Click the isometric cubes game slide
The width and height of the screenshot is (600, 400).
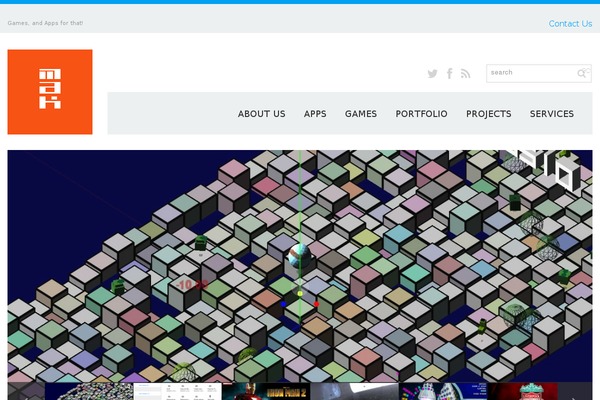click(x=300, y=266)
